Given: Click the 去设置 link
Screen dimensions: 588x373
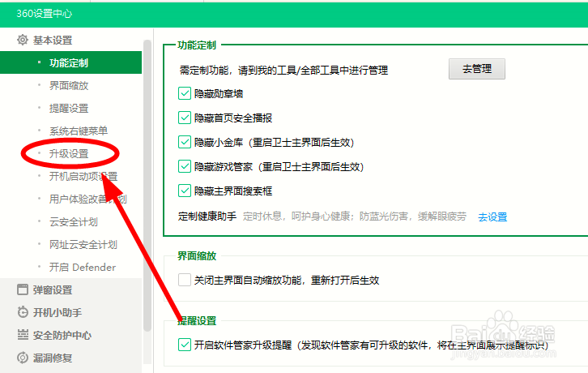Looking at the screenshot, I should [492, 217].
